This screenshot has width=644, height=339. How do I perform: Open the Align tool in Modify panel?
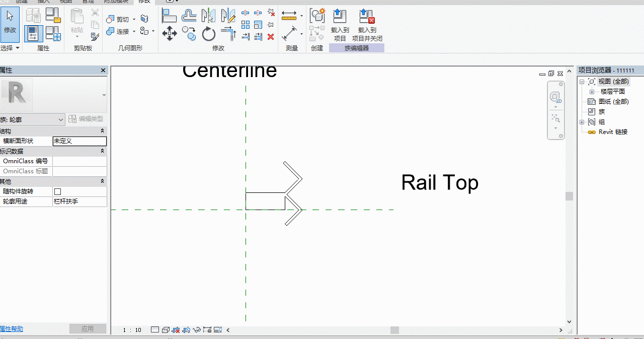pyautogui.click(x=169, y=16)
